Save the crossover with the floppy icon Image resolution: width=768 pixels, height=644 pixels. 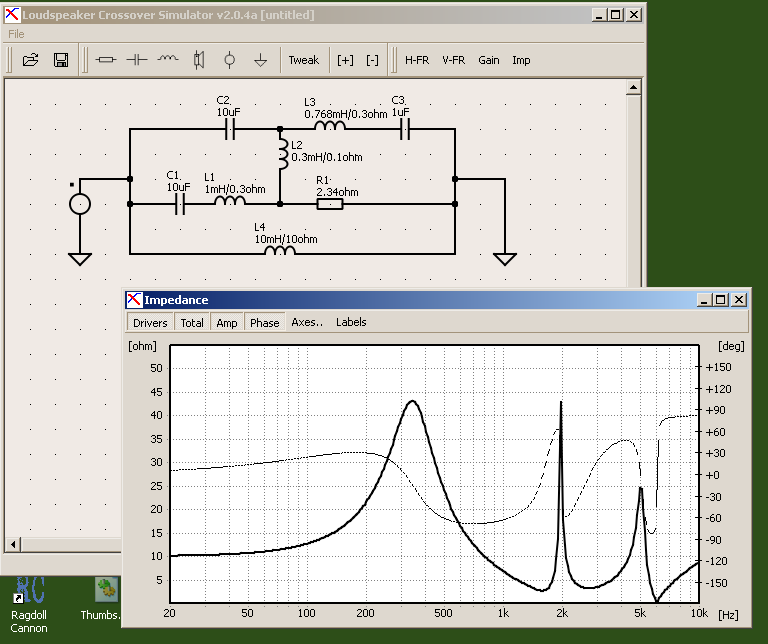(x=61, y=60)
